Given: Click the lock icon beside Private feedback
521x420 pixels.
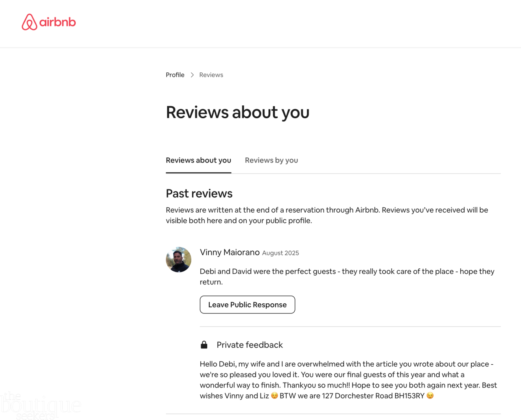Looking at the screenshot, I should 204,345.
